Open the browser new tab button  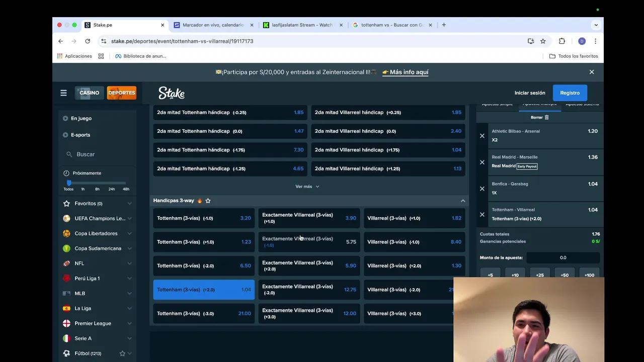tap(444, 25)
